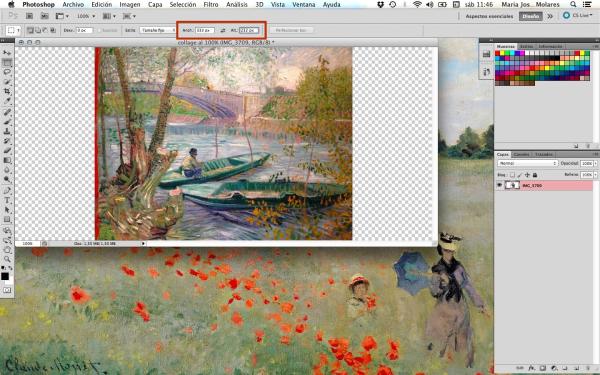Switch to the Canales tab
This screenshot has width=600, height=375.
point(521,155)
